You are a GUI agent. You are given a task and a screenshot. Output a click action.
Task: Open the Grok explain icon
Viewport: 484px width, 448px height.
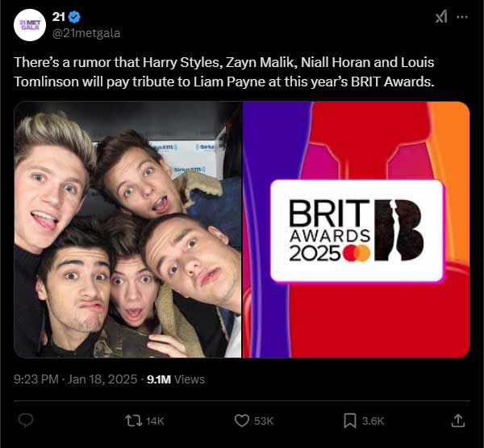tap(441, 18)
